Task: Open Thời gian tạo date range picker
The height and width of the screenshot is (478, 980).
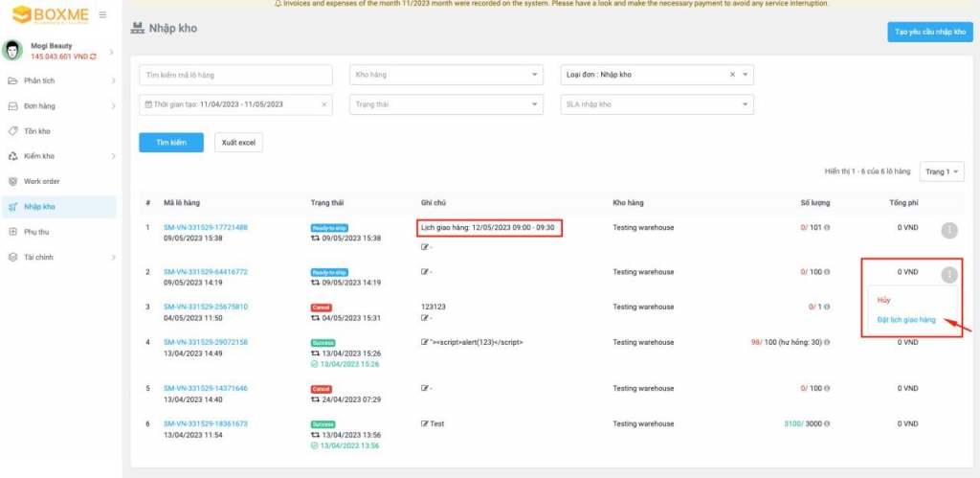Action: pos(235,104)
